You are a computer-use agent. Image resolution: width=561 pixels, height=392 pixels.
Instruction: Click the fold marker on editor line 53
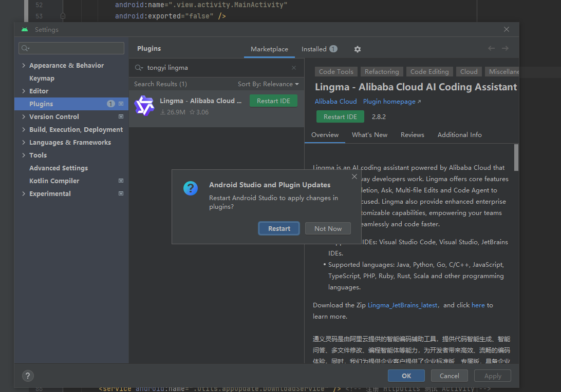coord(63,16)
